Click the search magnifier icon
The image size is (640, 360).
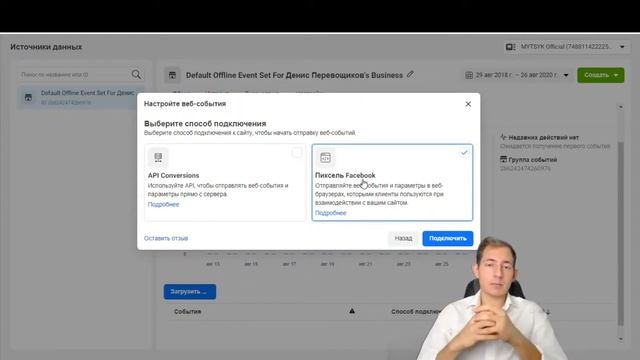pos(136,74)
